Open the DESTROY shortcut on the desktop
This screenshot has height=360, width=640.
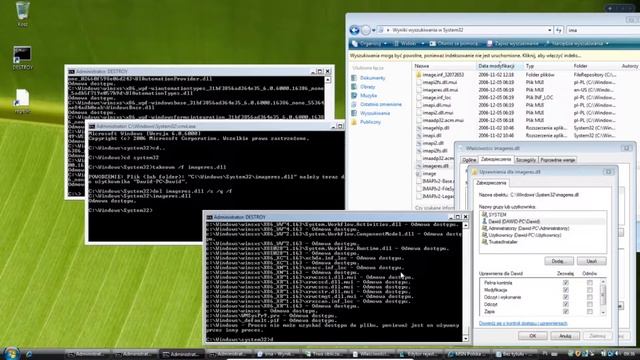22,58
